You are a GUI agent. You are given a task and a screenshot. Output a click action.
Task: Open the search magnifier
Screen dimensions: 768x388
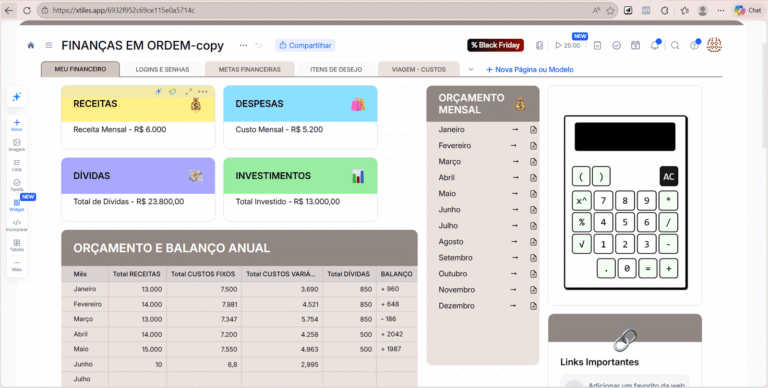point(675,45)
